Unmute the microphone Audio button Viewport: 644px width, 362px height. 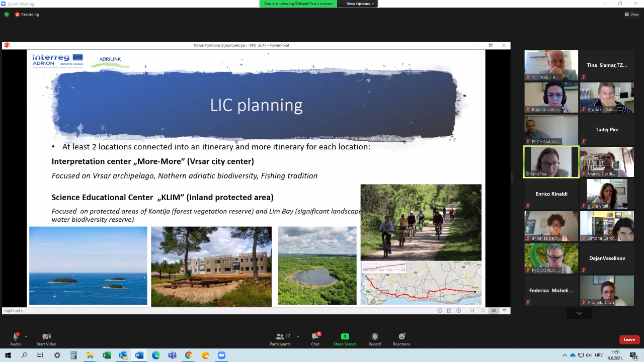pos(16,337)
